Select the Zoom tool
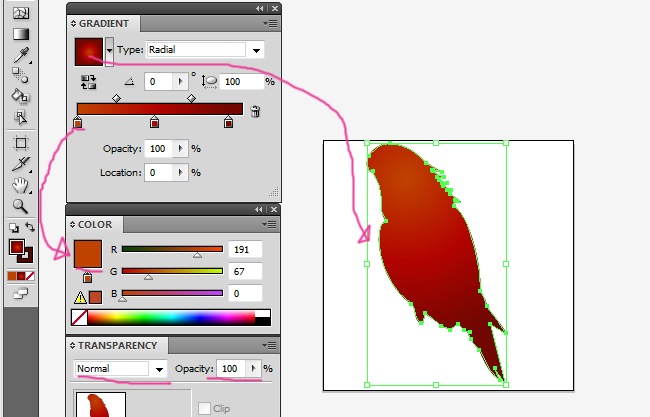650x417 pixels. (20, 206)
